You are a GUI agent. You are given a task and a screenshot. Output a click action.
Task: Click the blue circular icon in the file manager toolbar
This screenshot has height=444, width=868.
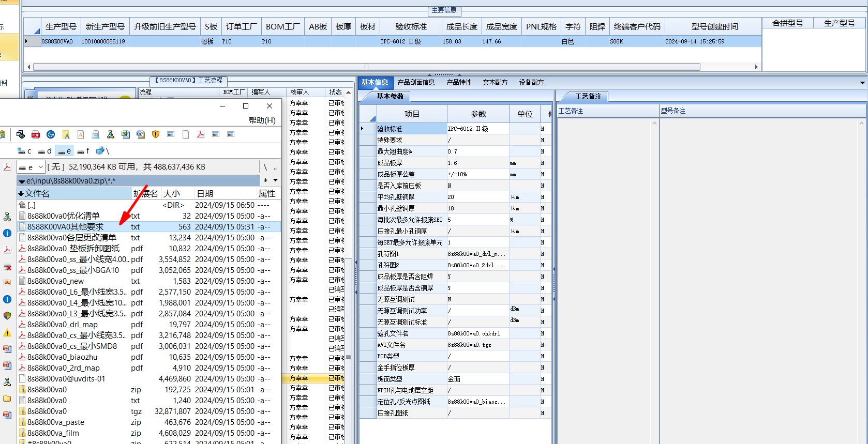tap(51, 134)
